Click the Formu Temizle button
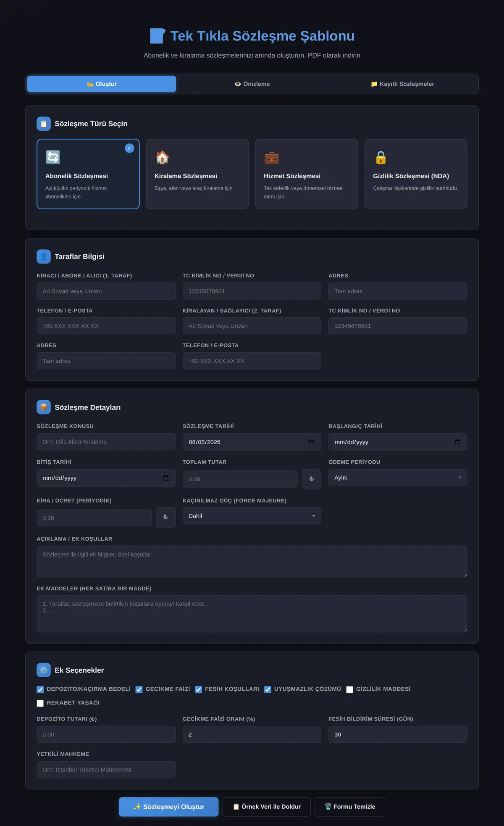The height and width of the screenshot is (826, 504). (x=350, y=807)
